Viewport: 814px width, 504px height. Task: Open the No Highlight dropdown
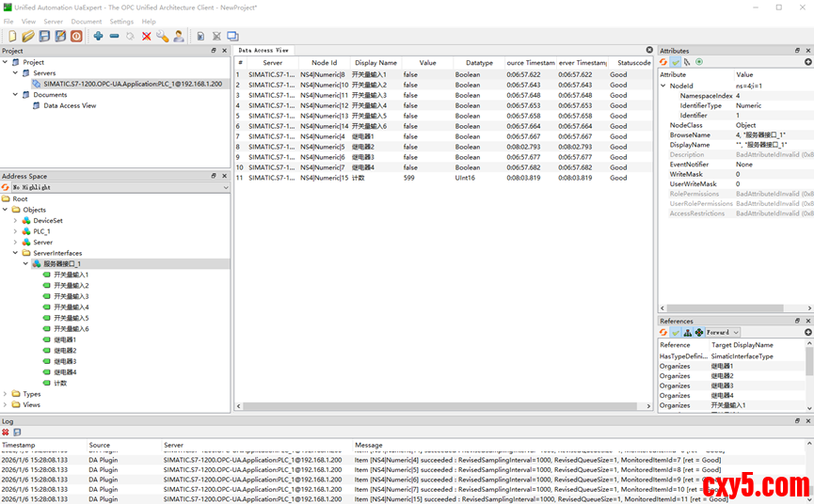click(224, 187)
